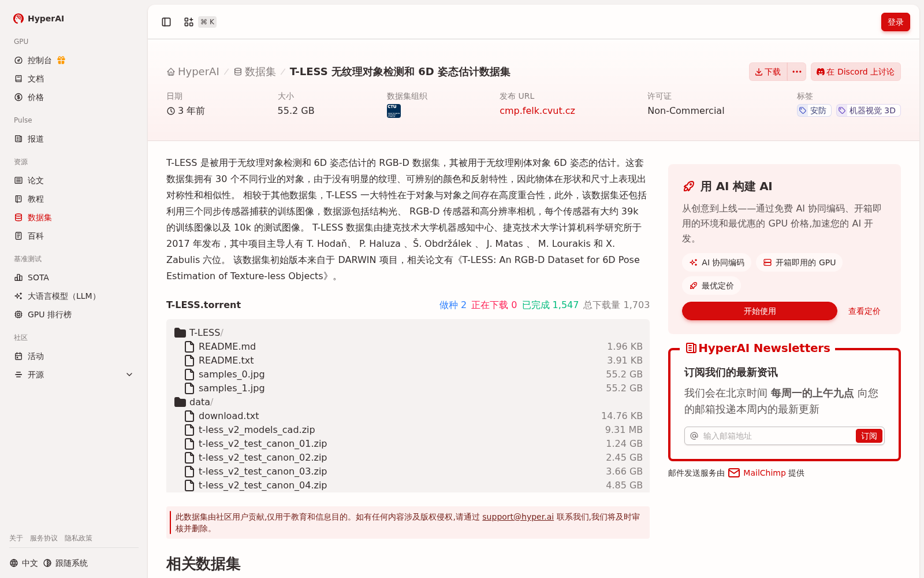Open 百科 in the sidebar

(x=35, y=236)
